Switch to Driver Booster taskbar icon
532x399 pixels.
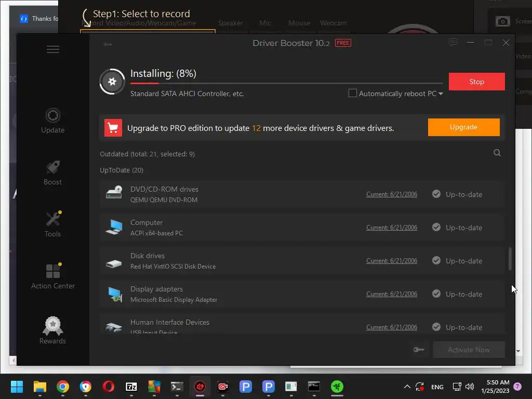[200, 387]
